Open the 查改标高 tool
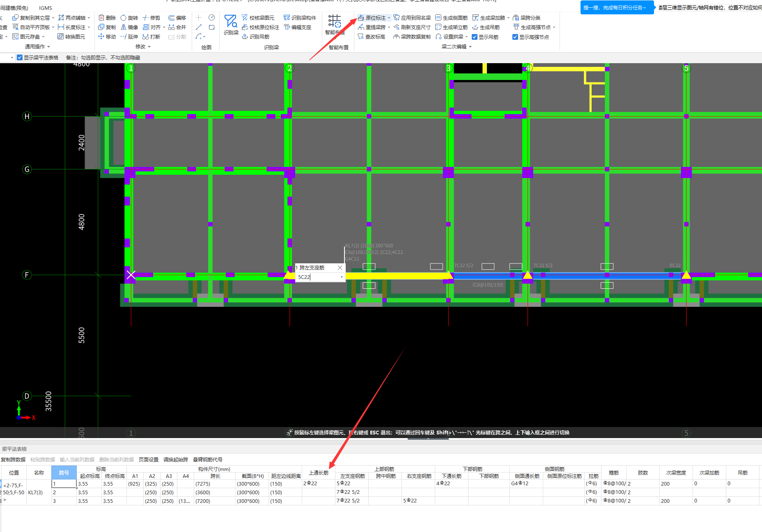Image resolution: width=762 pixels, height=532 pixels. tap(371, 37)
